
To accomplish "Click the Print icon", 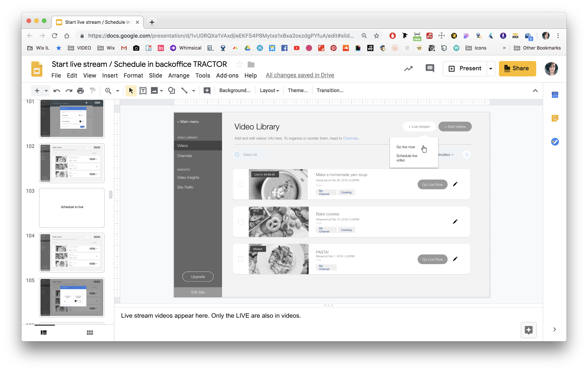I will click(x=80, y=91).
